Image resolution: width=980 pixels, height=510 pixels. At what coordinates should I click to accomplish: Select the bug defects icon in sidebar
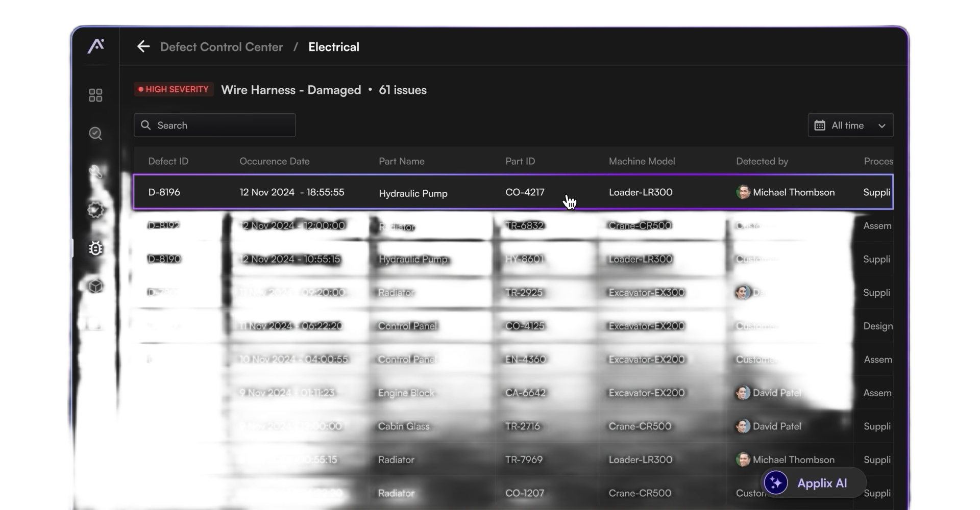pyautogui.click(x=95, y=248)
